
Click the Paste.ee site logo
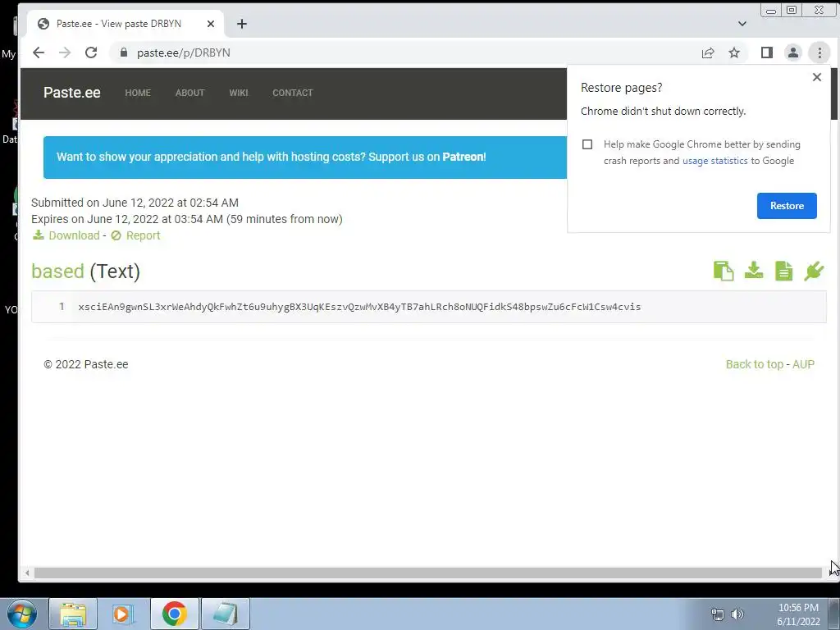coord(72,92)
